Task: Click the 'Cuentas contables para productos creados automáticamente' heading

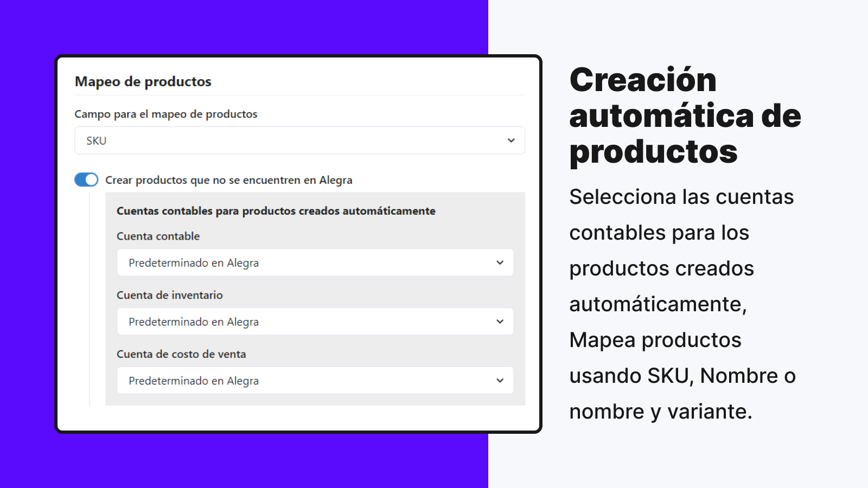Action: 276,211
